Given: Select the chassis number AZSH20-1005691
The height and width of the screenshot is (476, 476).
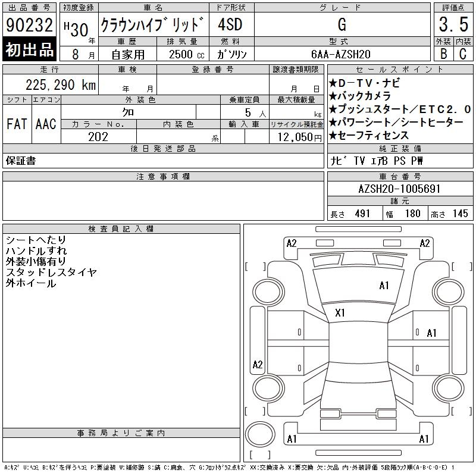Looking at the screenshot, I should (400, 189).
